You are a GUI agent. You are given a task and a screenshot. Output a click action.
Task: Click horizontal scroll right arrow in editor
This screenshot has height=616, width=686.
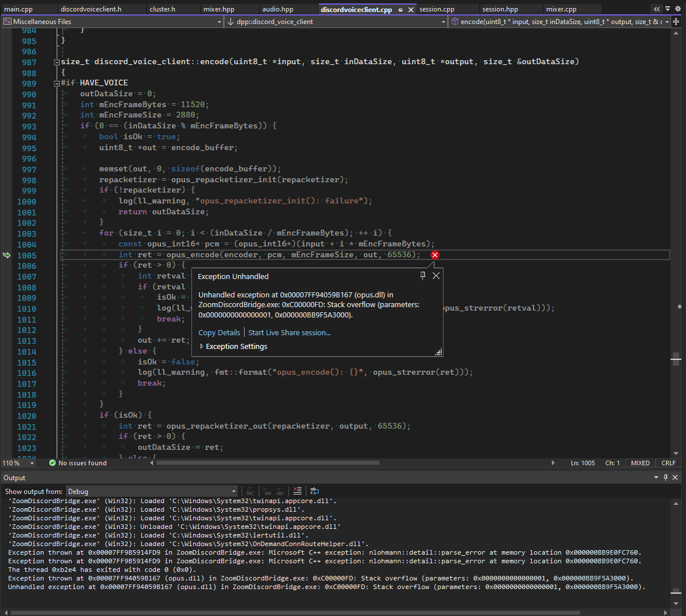[x=553, y=463]
